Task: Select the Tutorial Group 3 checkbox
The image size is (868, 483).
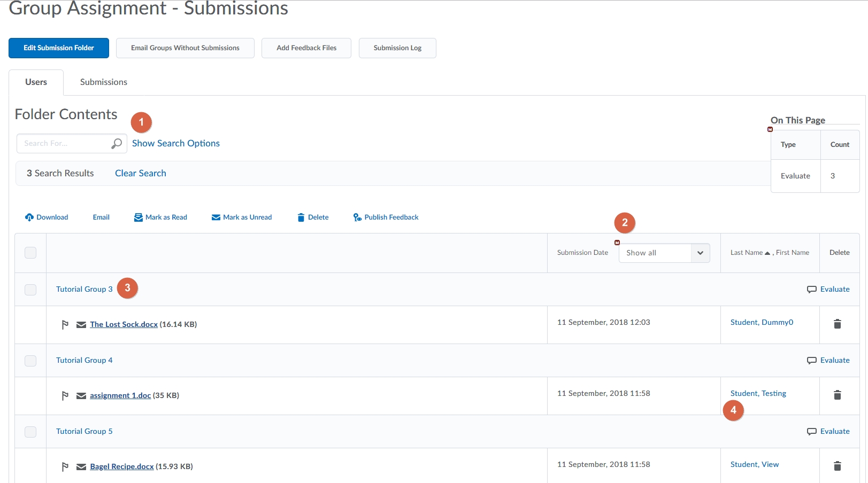Action: tap(30, 290)
